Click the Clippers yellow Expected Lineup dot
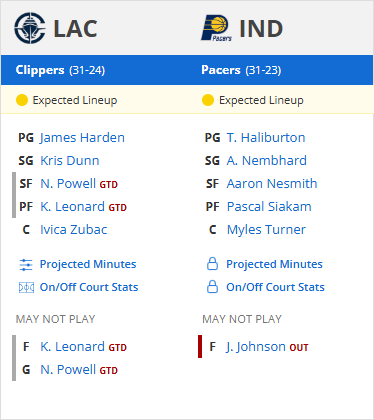Screen dimensions: 374x420 [22, 100]
